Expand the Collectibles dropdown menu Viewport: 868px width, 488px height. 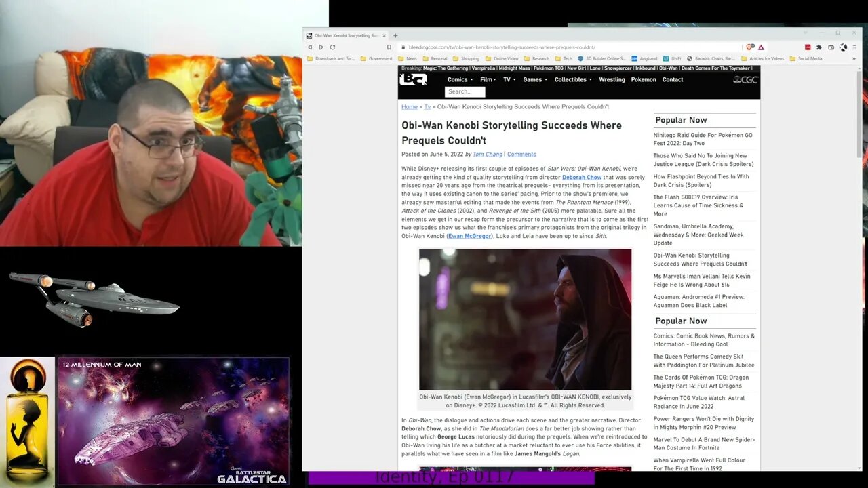coord(573,79)
